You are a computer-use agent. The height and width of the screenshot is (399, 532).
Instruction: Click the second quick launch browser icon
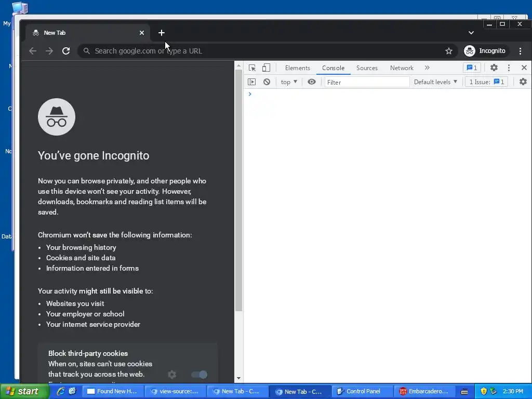[x=73, y=392]
